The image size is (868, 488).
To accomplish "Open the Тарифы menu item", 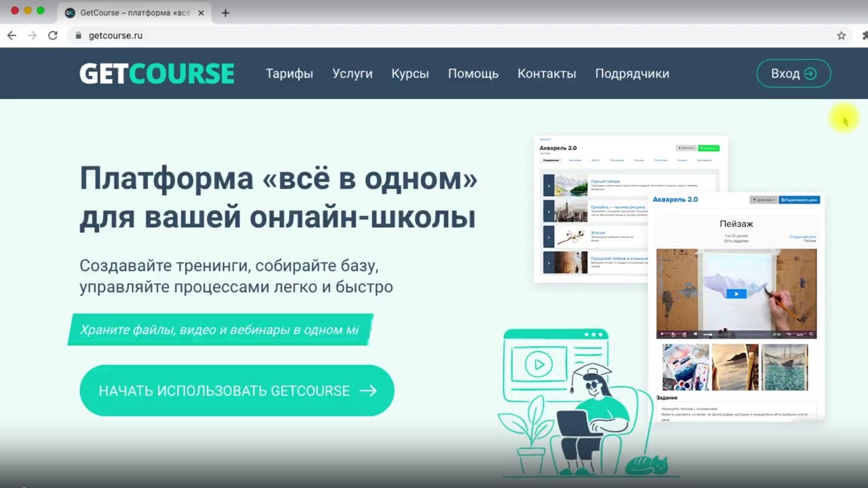I will pos(289,74).
